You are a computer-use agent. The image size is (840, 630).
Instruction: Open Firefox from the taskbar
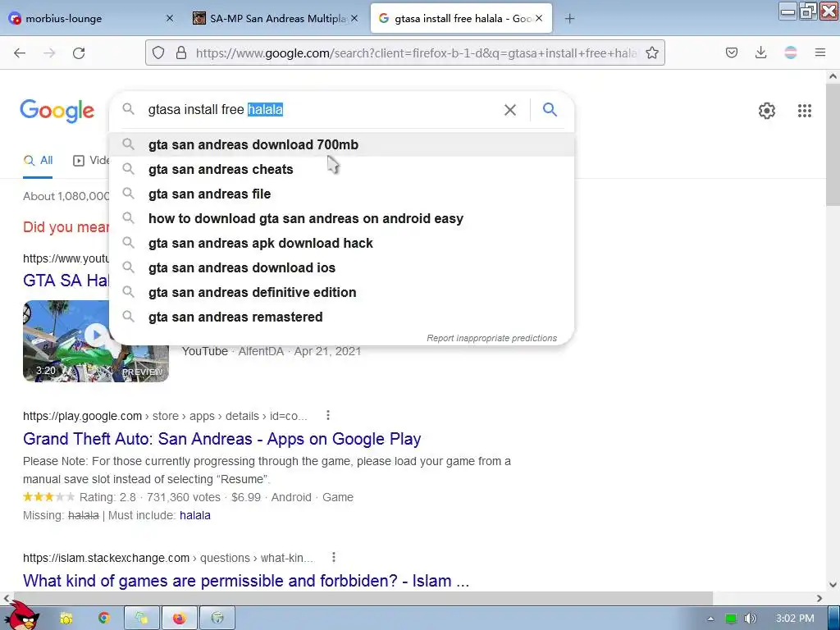180,619
